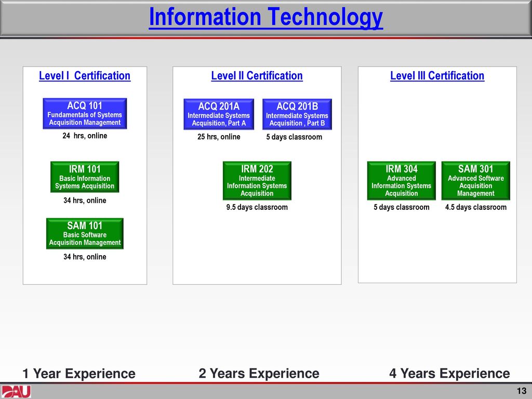Select the ACQ 201B course box
This screenshot has height=399, width=532.
297,114
